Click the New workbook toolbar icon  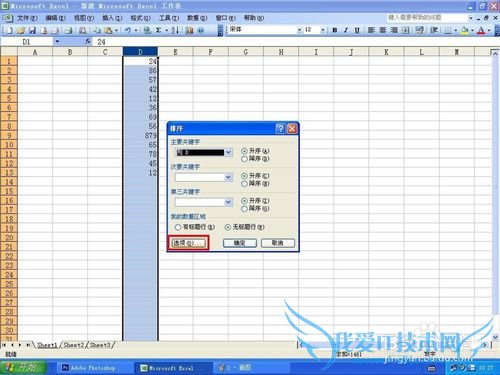(x=10, y=30)
